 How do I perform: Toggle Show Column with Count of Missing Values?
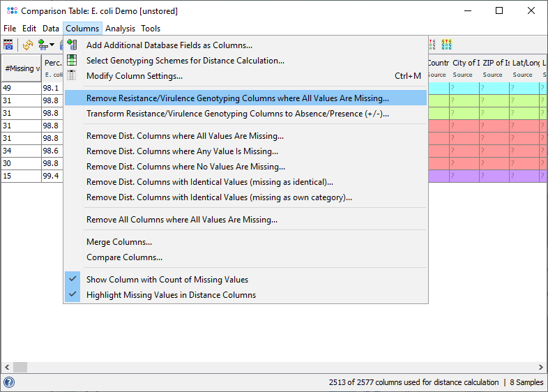pos(167,280)
